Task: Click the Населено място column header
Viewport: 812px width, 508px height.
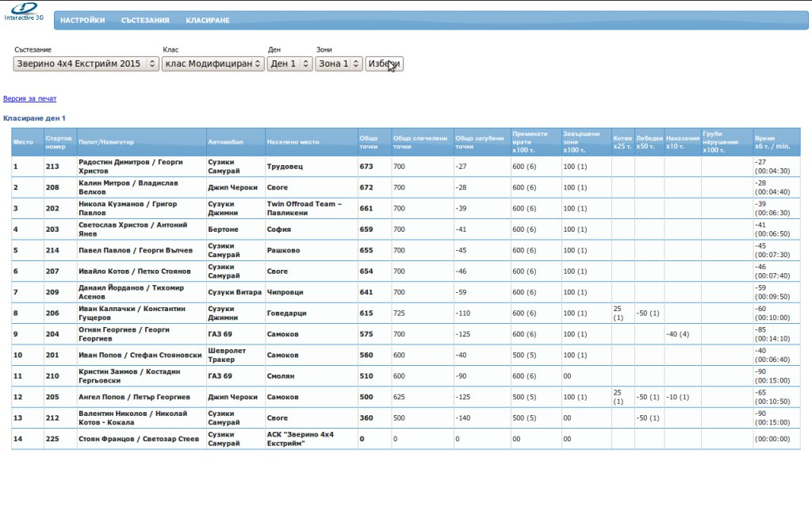Action: [x=293, y=142]
